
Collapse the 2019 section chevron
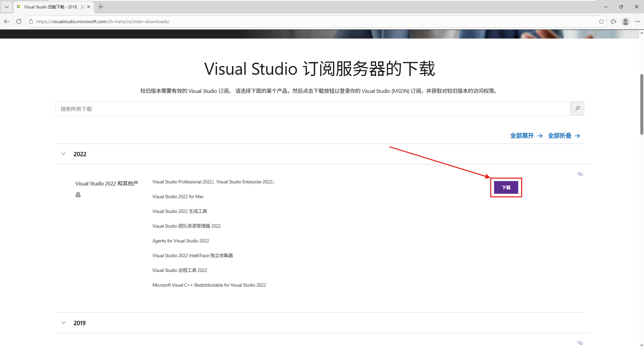tap(63, 323)
